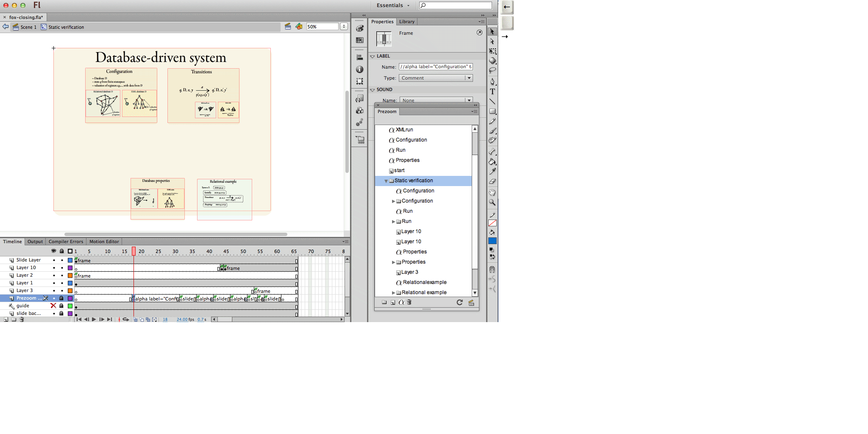Click the label Name input field
This screenshot has height=434, width=868.
435,67
